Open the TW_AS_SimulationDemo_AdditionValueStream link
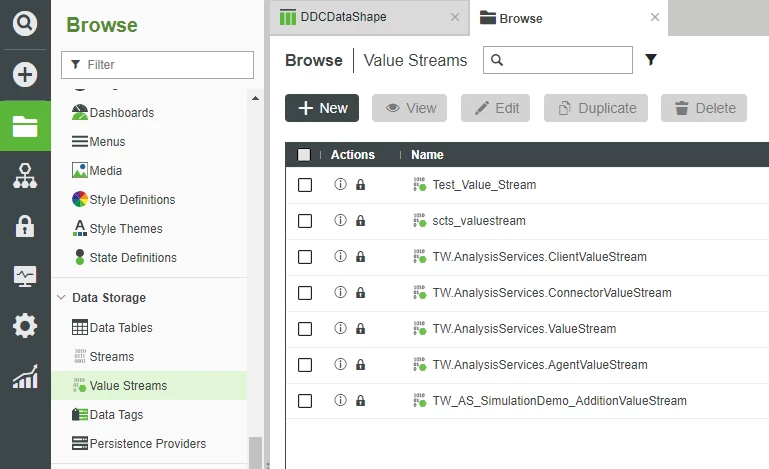This screenshot has width=769, height=469. 559,400
